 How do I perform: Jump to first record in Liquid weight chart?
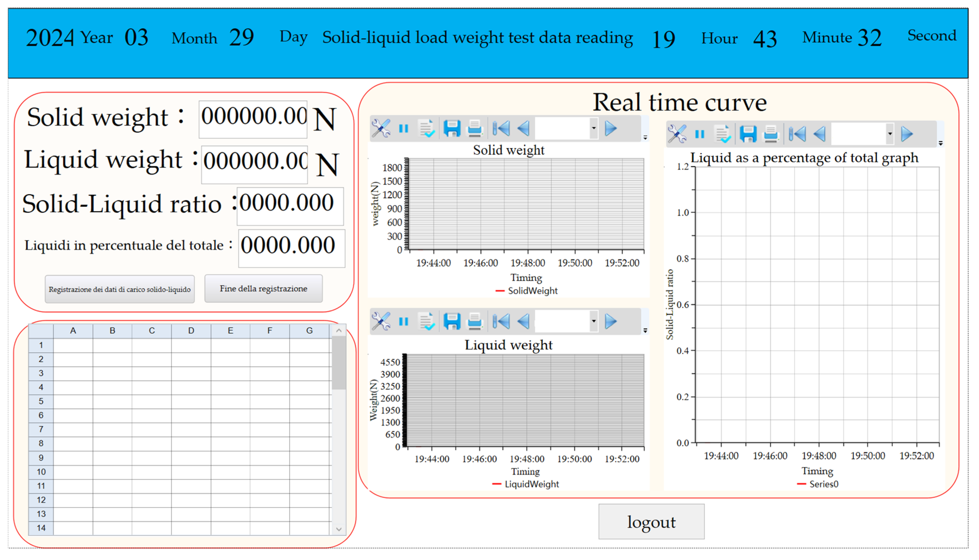(x=501, y=321)
